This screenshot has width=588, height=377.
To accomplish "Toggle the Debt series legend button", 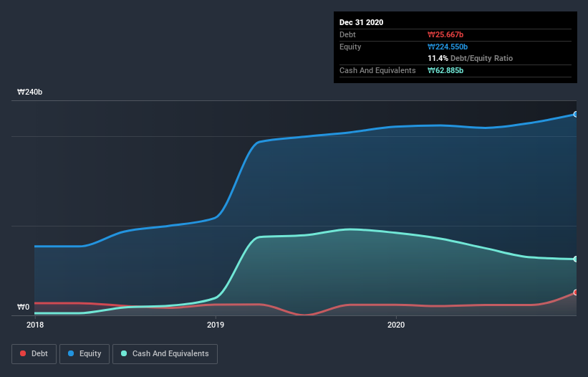I will click(x=34, y=354).
